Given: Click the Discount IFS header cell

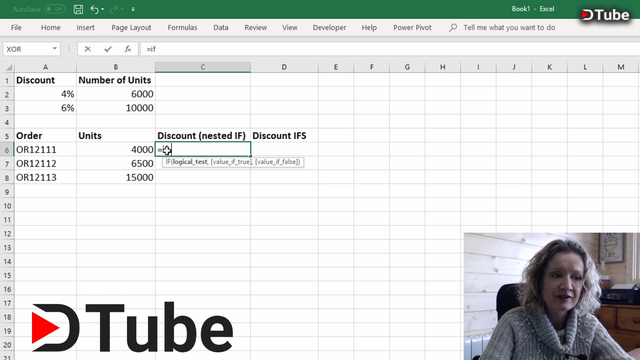Looking at the screenshot, I should coord(284,136).
